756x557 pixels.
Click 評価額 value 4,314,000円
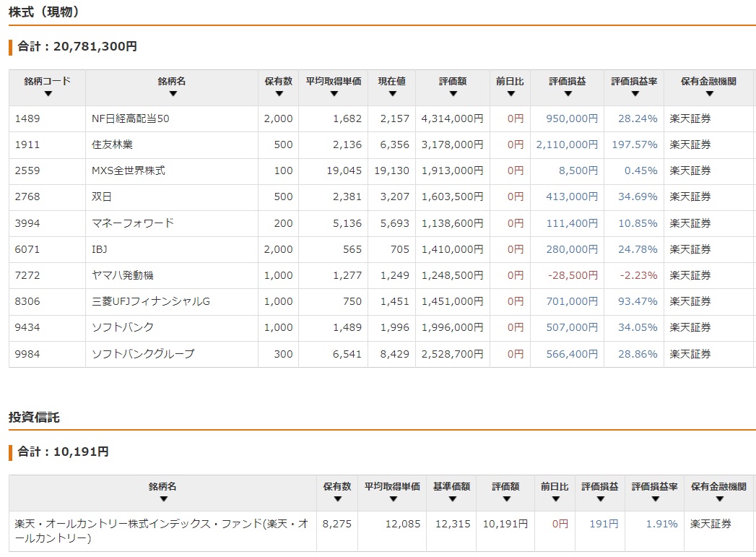[x=452, y=118]
